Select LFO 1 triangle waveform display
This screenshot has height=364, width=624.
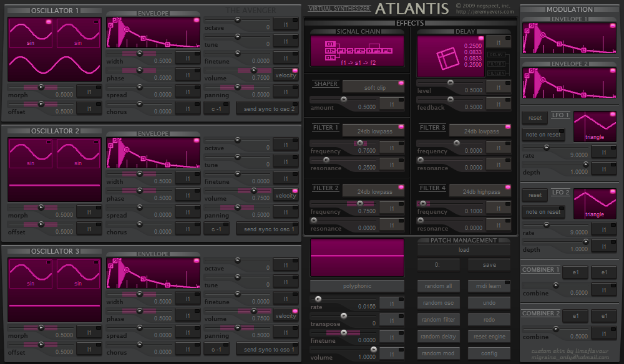(595, 127)
